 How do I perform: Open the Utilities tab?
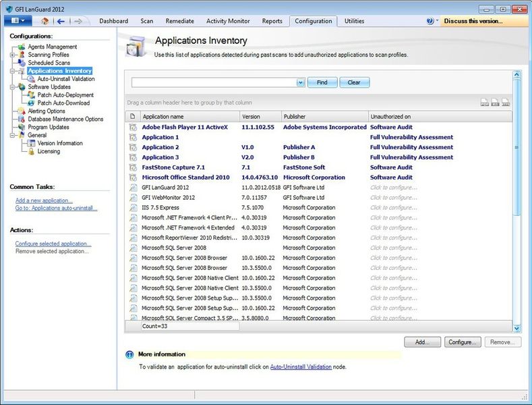[354, 21]
